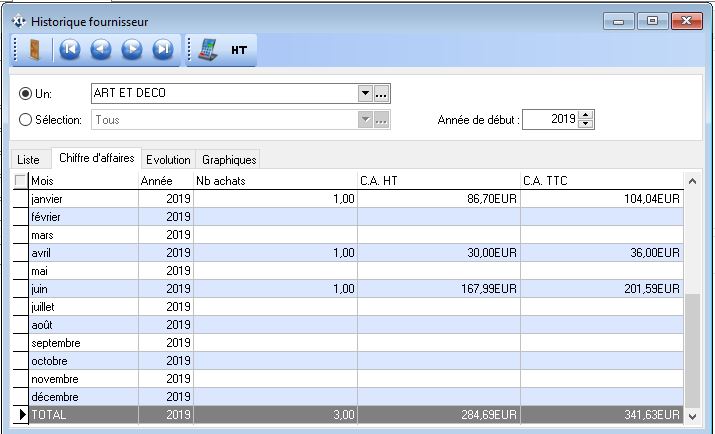Viewport: 715px width, 434px height.
Task: Click the application icon in title bar
Action: pyautogui.click(x=17, y=19)
